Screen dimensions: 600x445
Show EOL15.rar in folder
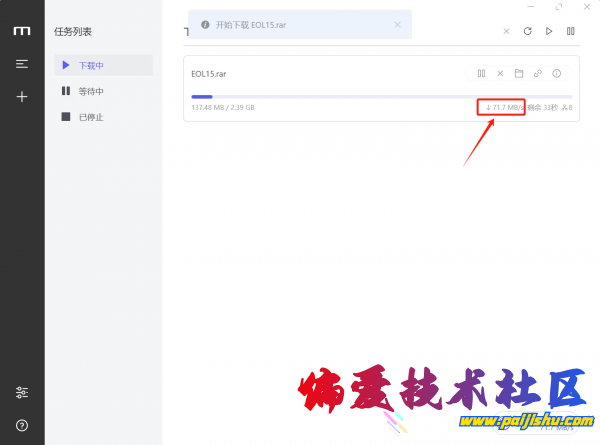coord(519,73)
